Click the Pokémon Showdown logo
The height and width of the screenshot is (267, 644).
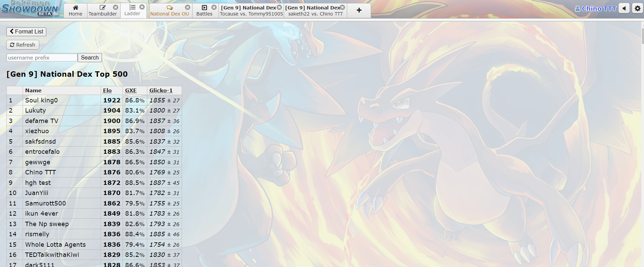pyautogui.click(x=30, y=8)
